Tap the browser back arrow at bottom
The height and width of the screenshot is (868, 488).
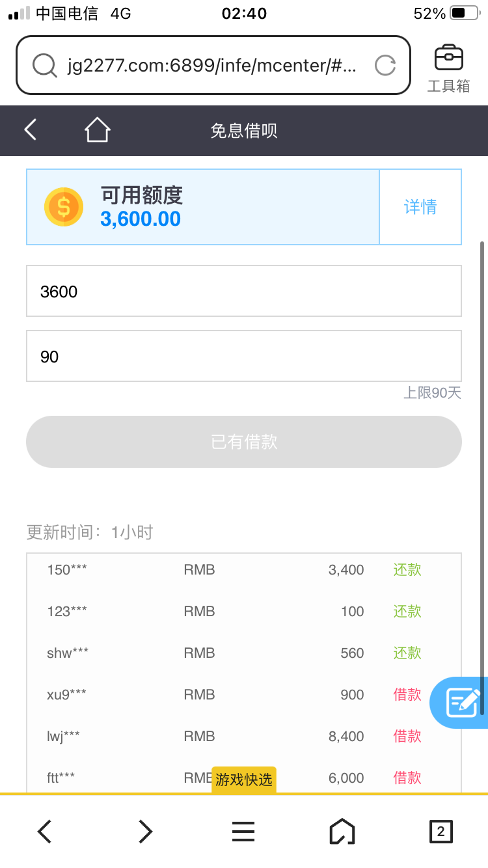click(x=44, y=831)
